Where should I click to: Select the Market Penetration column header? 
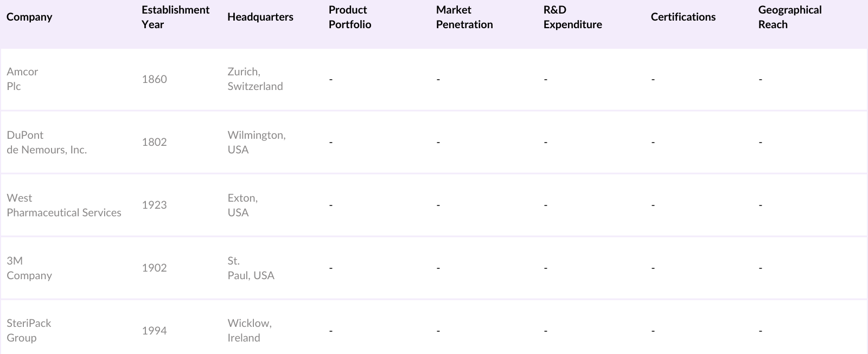coord(464,17)
